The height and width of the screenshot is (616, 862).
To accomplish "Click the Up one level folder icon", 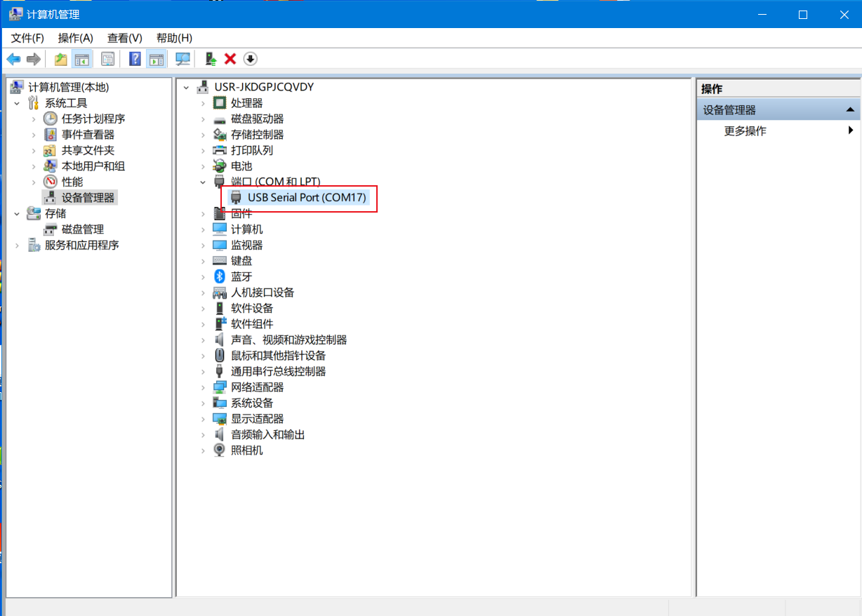I will pos(61,59).
